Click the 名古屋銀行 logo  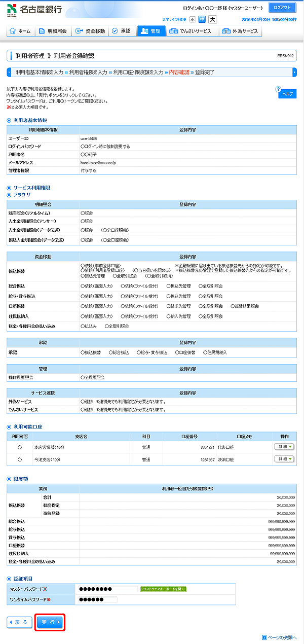[34, 10]
